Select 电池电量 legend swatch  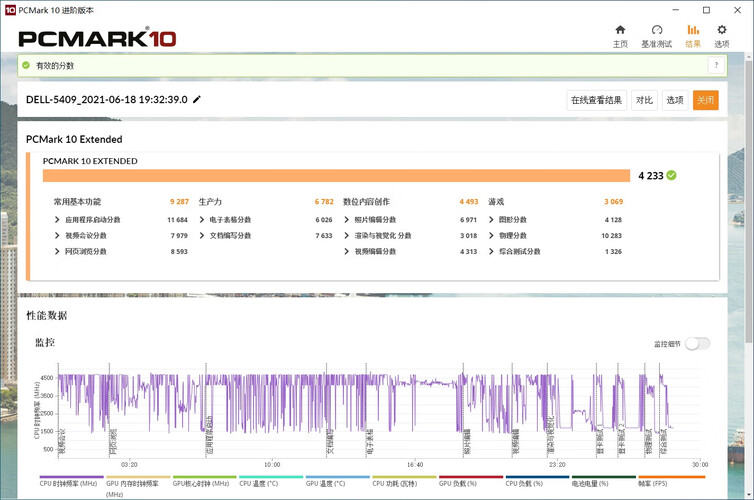coord(603,477)
